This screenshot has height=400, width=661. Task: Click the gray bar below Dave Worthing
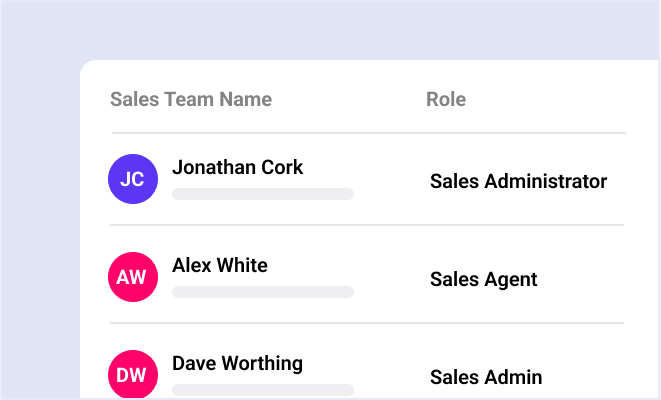click(263, 390)
